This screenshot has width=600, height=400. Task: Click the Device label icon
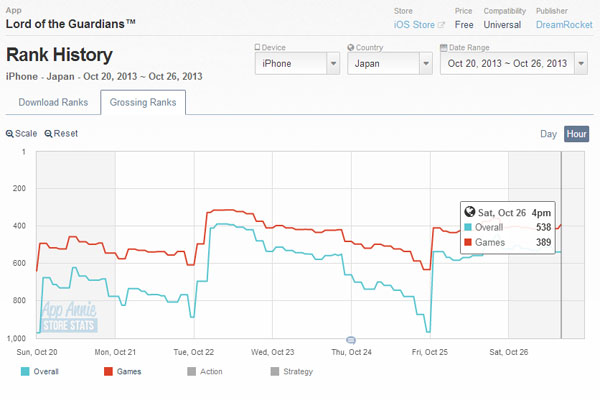pos(258,47)
